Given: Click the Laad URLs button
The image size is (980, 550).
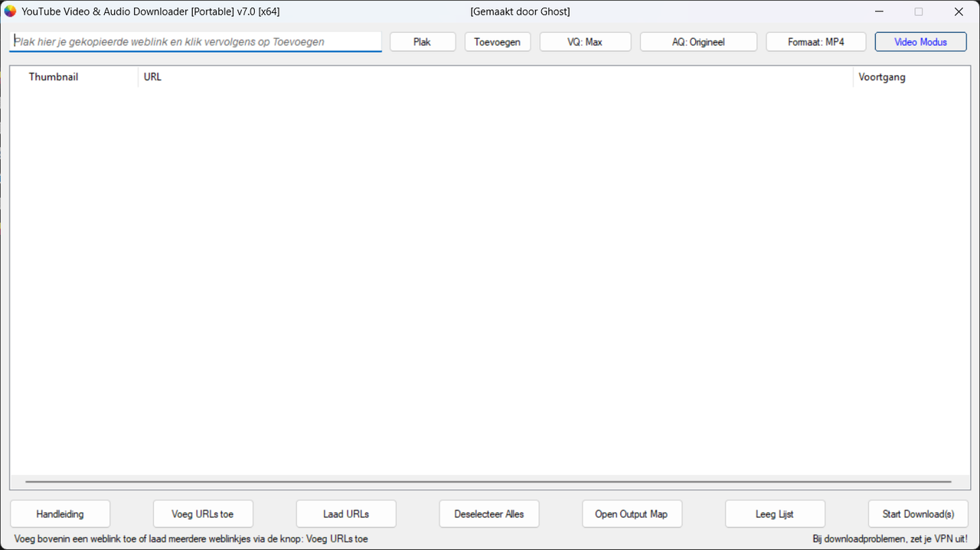Looking at the screenshot, I should 346,514.
